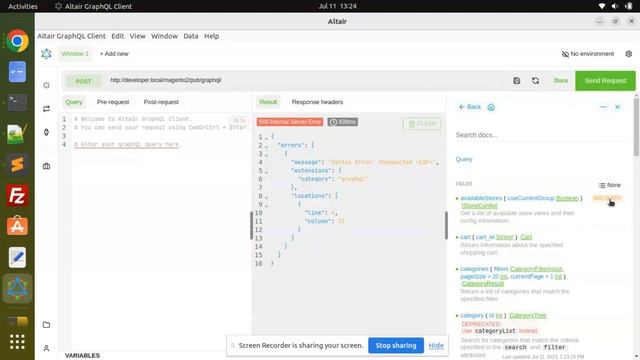Viewport: 640px width, 360px height.
Task: Open the image viewer dock icon
Action: [17, 133]
